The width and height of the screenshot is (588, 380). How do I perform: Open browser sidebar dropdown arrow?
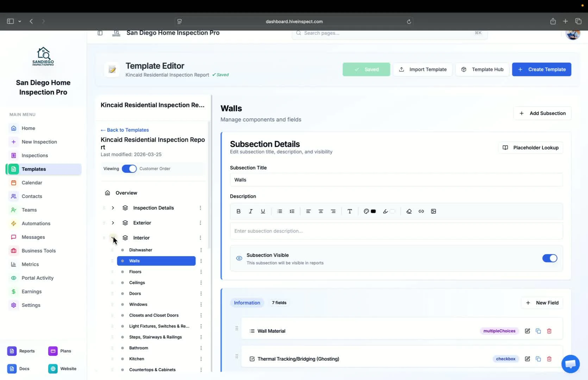coord(20,21)
